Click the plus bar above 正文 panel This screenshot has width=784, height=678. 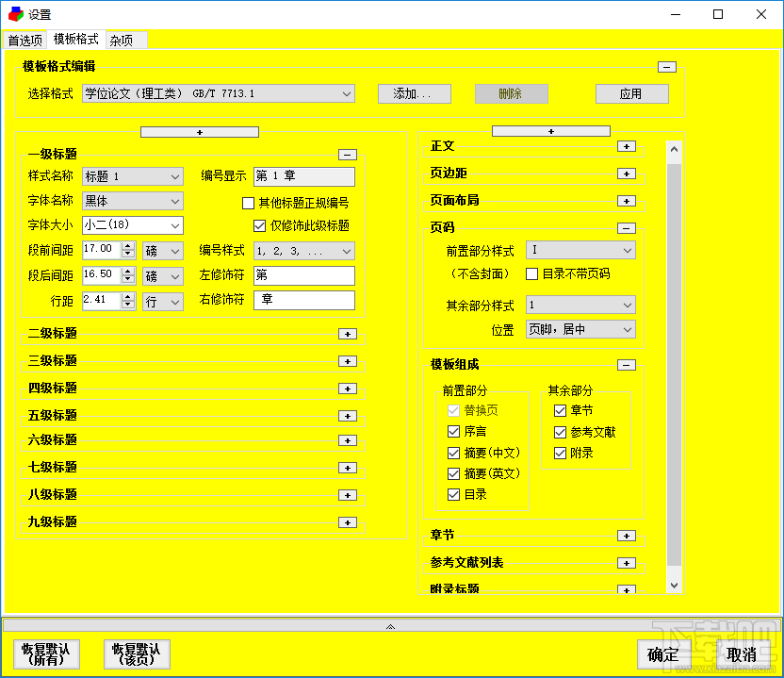click(551, 131)
